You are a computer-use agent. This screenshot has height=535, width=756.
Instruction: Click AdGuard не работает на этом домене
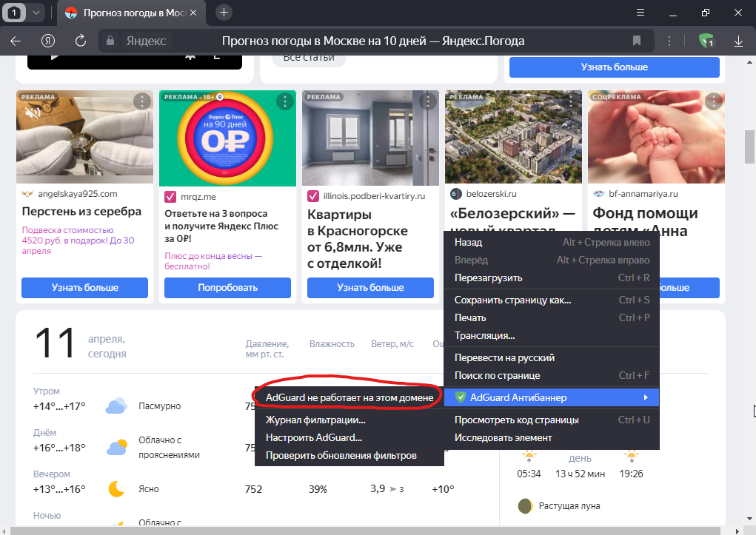pos(349,397)
